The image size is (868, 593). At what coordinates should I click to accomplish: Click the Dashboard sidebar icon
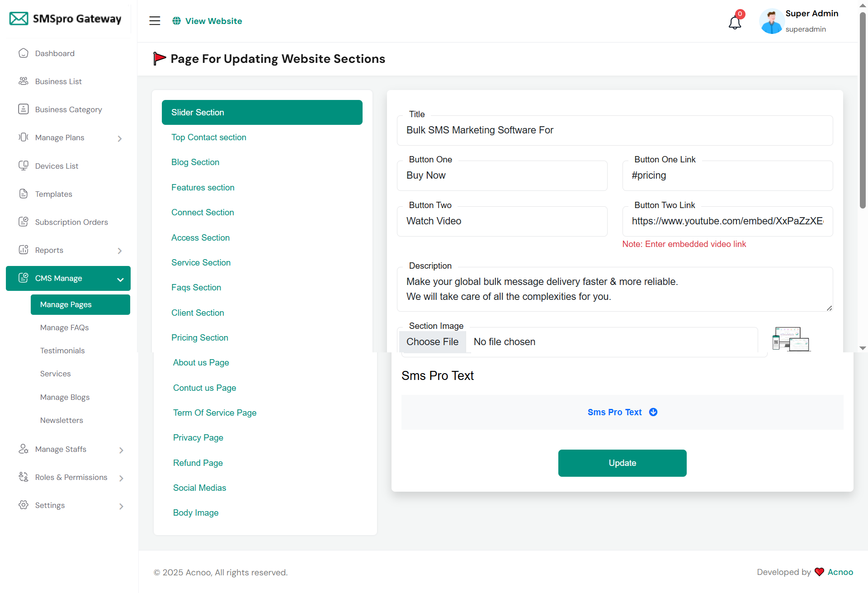click(x=24, y=53)
